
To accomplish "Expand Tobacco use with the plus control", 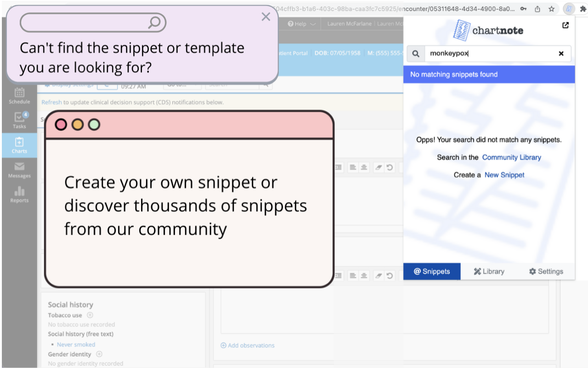I will 89,315.
